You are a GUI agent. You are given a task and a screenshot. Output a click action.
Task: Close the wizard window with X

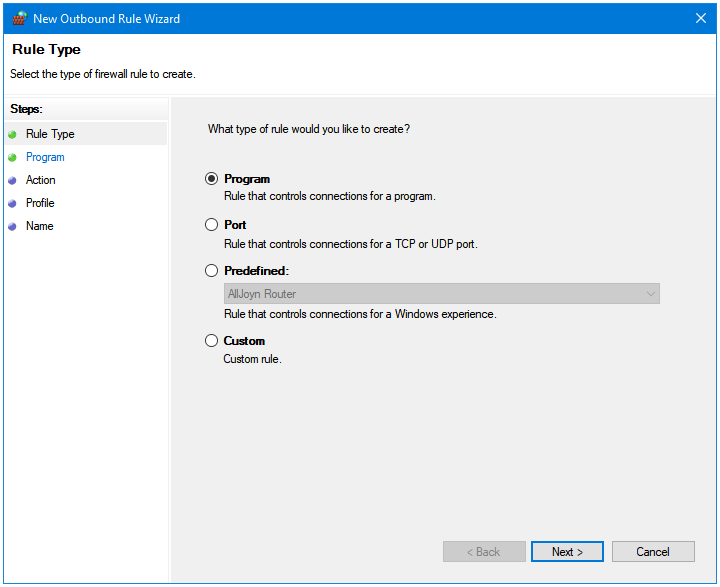pyautogui.click(x=700, y=18)
